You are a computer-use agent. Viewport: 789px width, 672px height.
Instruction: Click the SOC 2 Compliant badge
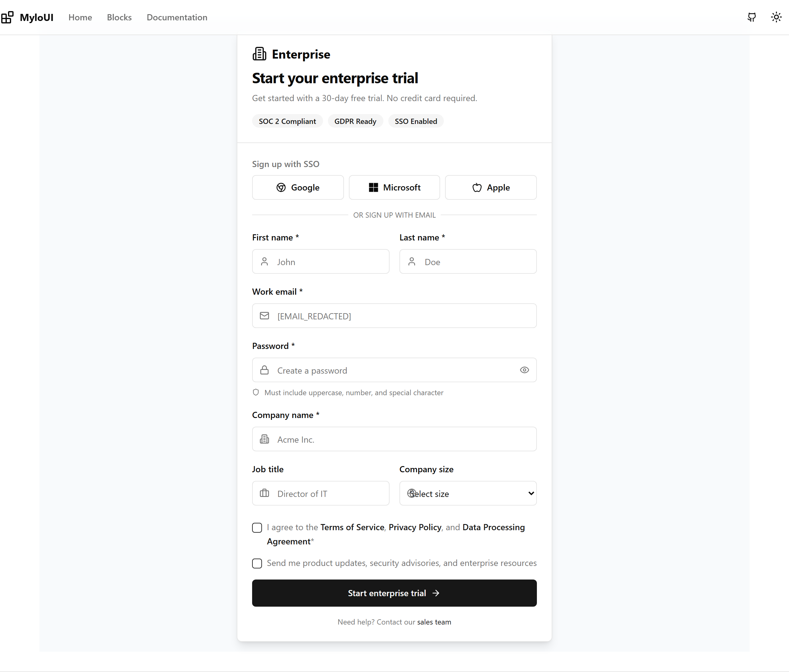[288, 121]
